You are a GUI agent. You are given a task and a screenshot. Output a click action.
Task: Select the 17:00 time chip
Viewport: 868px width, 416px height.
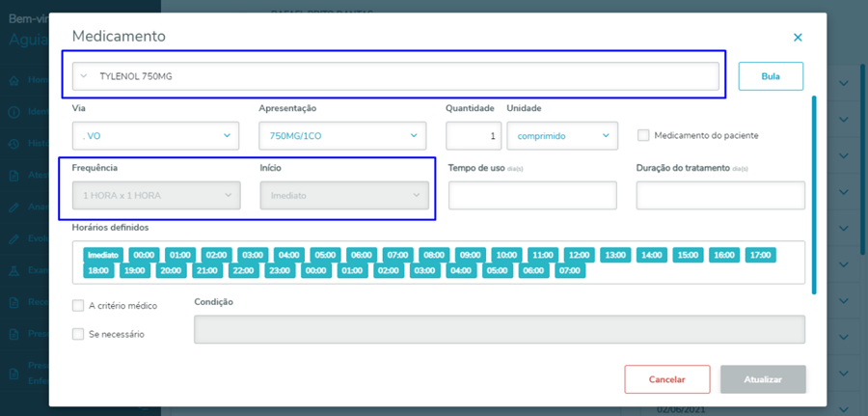coord(761,256)
